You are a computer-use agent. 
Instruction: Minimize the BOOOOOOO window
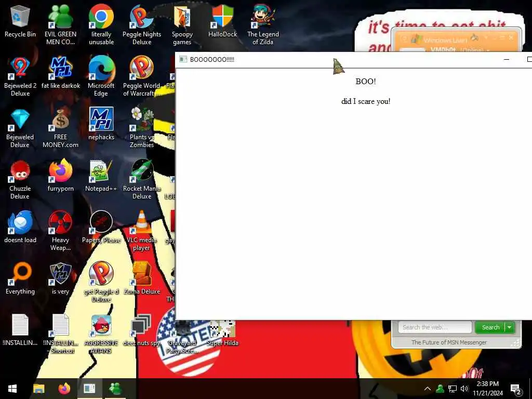click(507, 59)
